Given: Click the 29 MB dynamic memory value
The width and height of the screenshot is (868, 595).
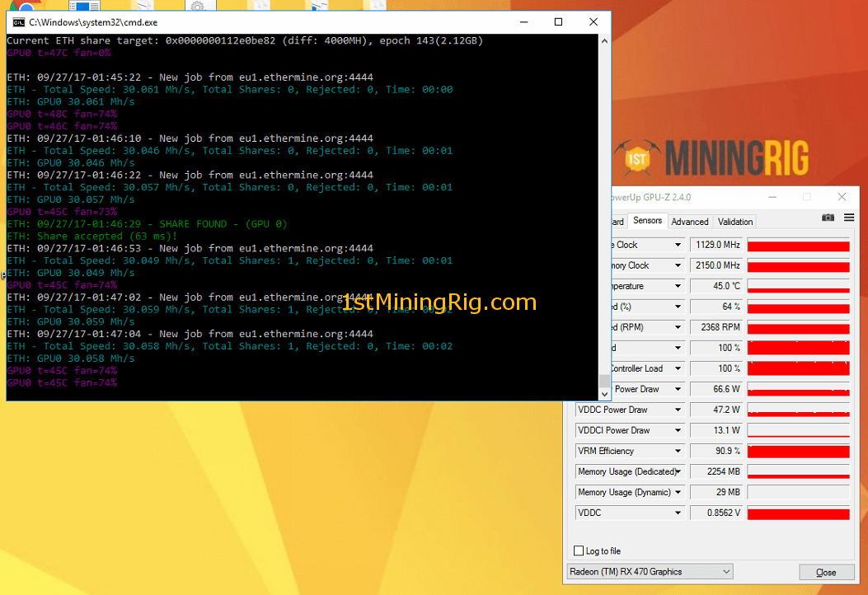Looking at the screenshot, I should coord(716,492).
